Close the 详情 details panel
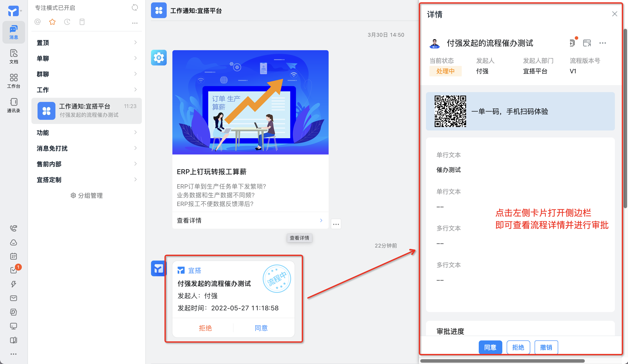 614,14
